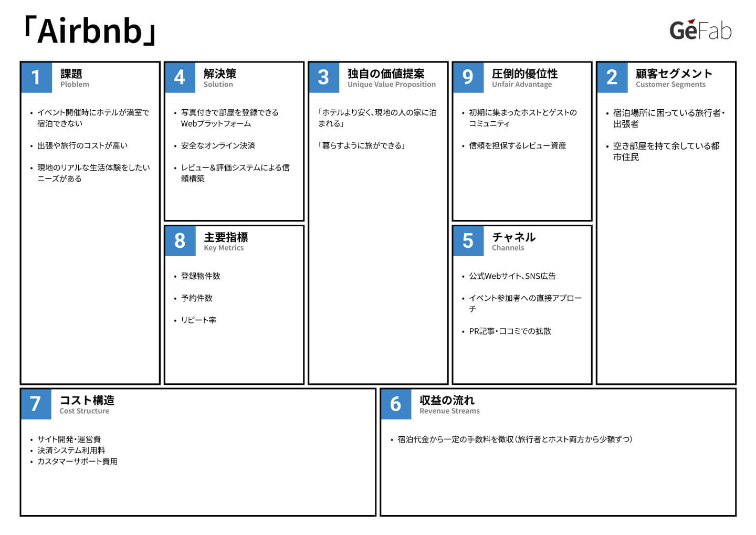Click the bullet 信頼を担保するレビュー資産

pyautogui.click(x=518, y=145)
